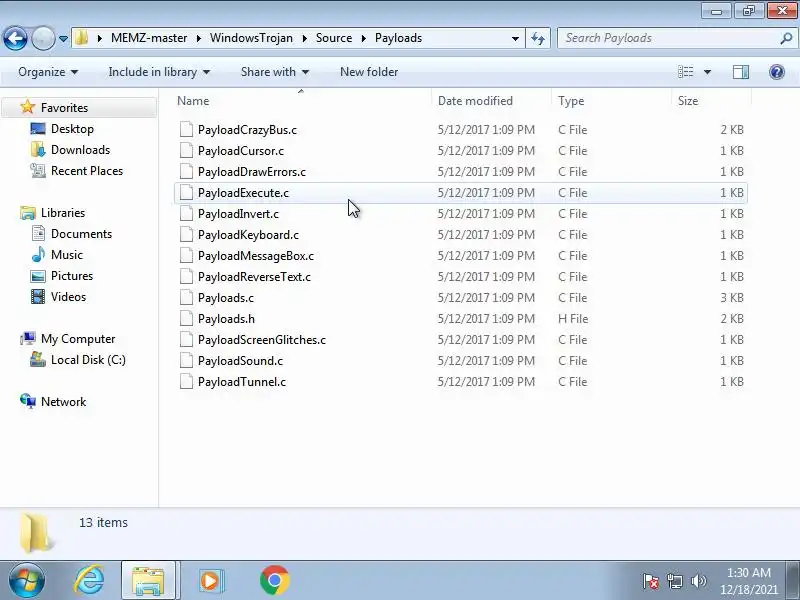The height and width of the screenshot is (600, 800).
Task: Select file PayloadDrawErrors.c
Action: click(461, 171)
